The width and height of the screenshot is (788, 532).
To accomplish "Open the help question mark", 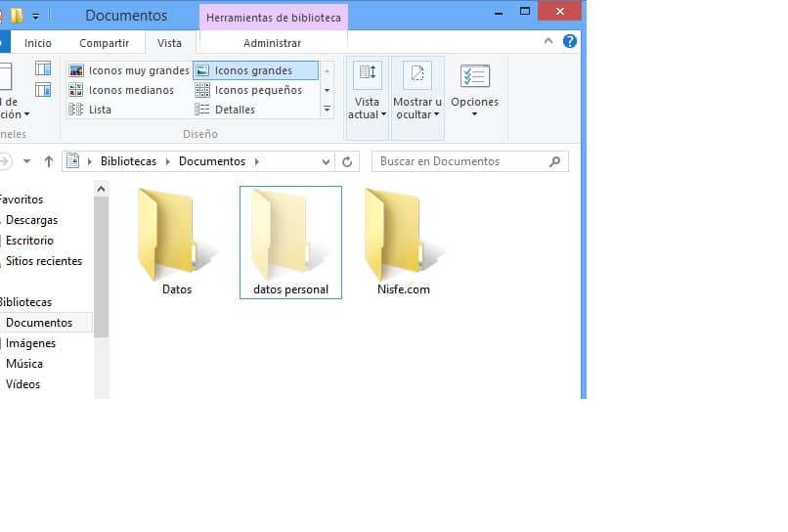I will pyautogui.click(x=569, y=41).
